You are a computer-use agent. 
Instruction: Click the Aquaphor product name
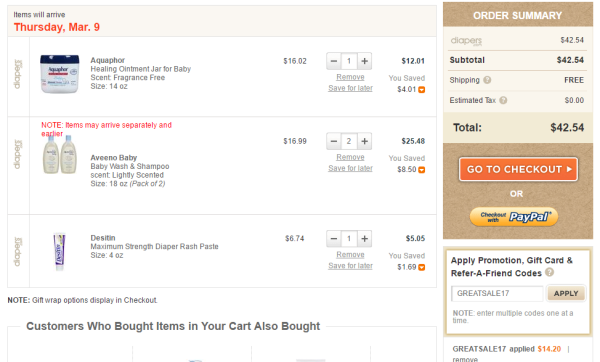[108, 60]
